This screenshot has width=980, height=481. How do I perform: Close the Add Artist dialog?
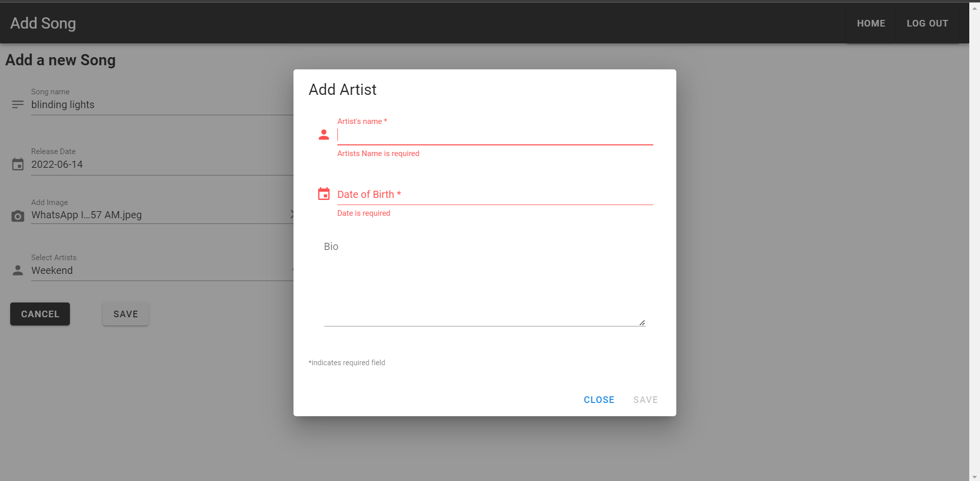599,399
